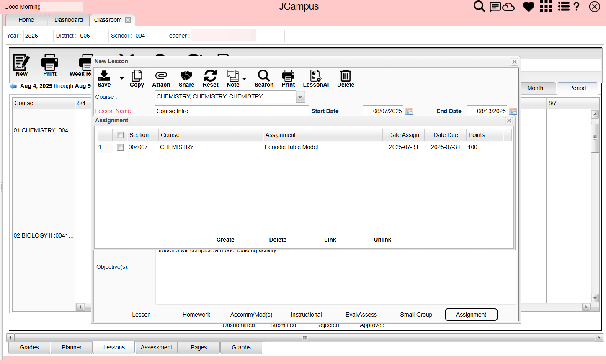Reset the lesson form
The image size is (606, 364).
(x=211, y=78)
